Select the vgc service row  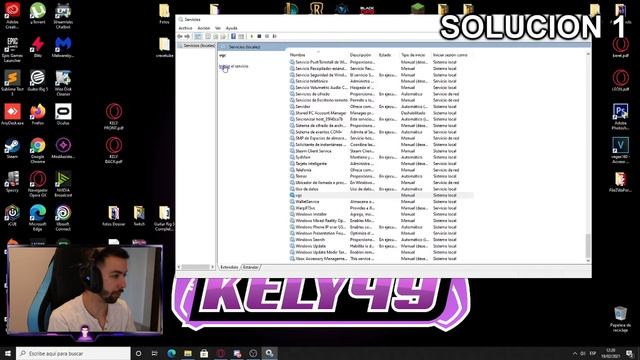(381, 195)
